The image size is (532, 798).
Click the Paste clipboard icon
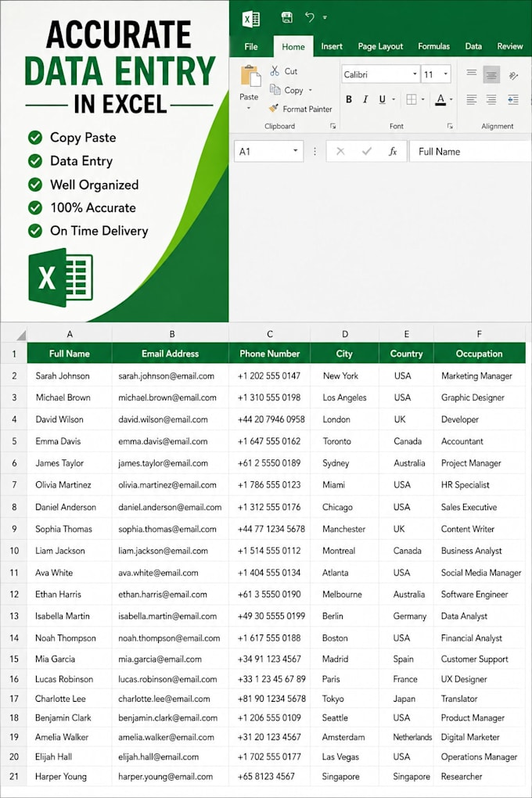click(250, 77)
